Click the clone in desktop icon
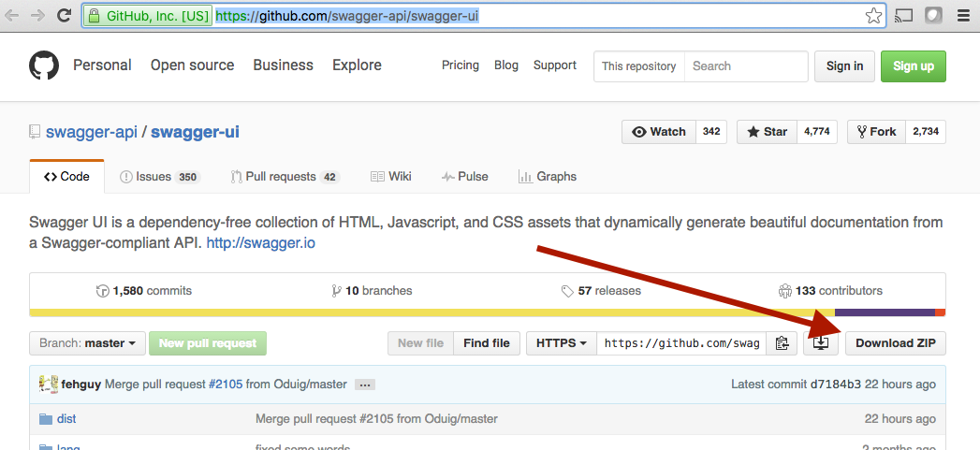This screenshot has width=980, height=450. 821,343
